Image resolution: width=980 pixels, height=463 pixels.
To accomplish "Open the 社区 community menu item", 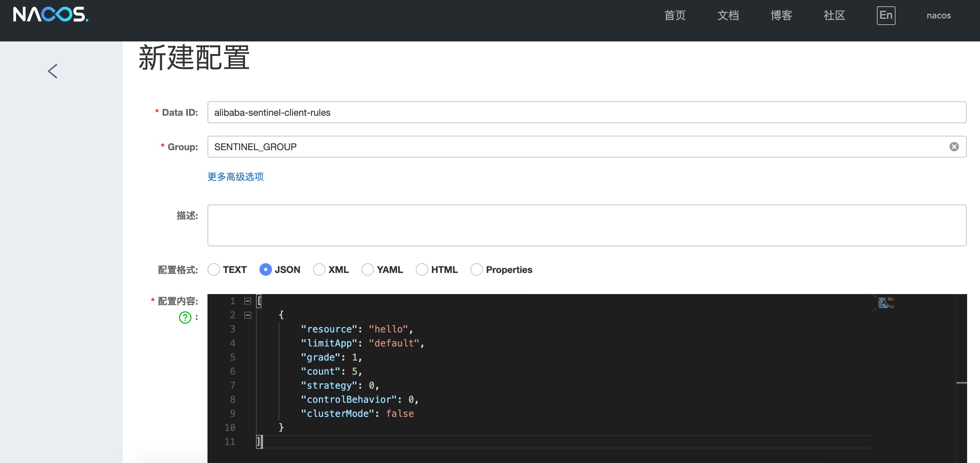I will (834, 16).
